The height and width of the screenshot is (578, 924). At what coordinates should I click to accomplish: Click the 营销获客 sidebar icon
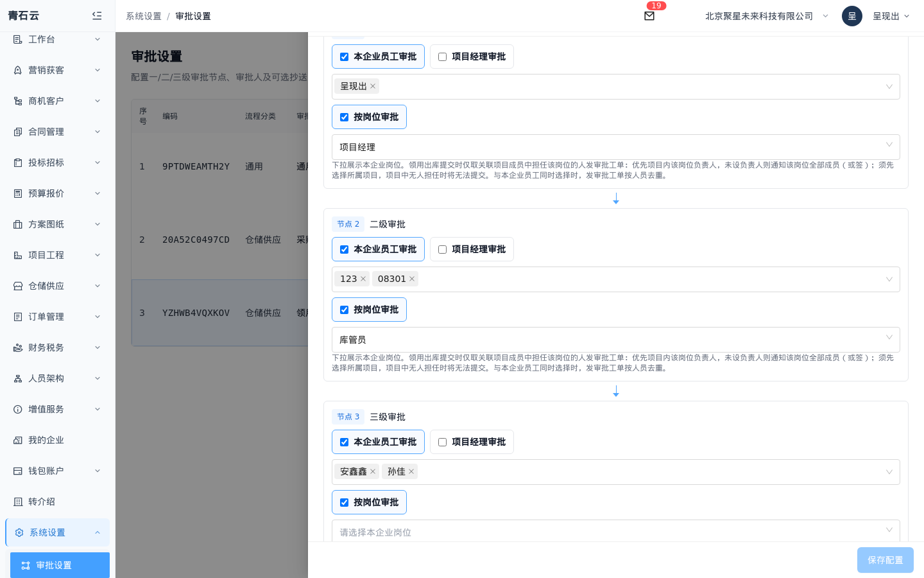pos(18,70)
